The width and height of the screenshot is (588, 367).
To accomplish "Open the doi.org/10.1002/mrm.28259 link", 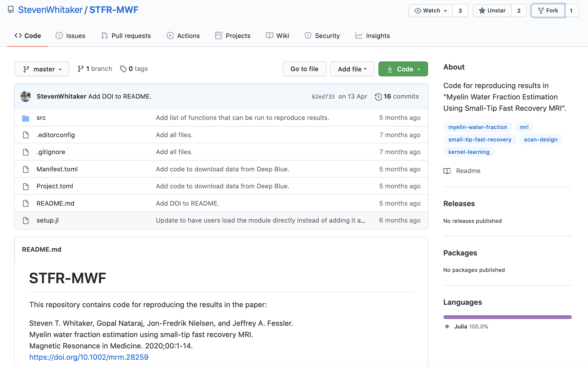I will click(x=89, y=357).
